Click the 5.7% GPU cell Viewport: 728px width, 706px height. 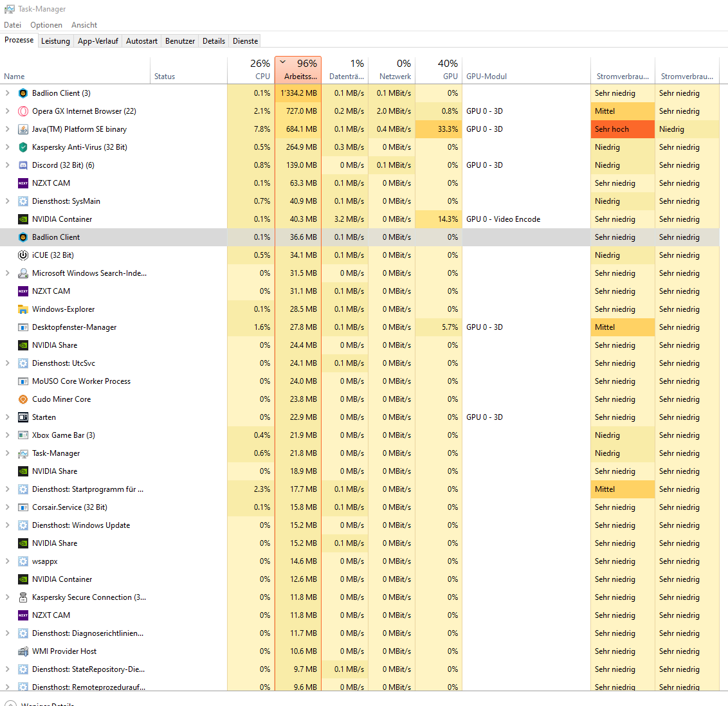click(439, 327)
